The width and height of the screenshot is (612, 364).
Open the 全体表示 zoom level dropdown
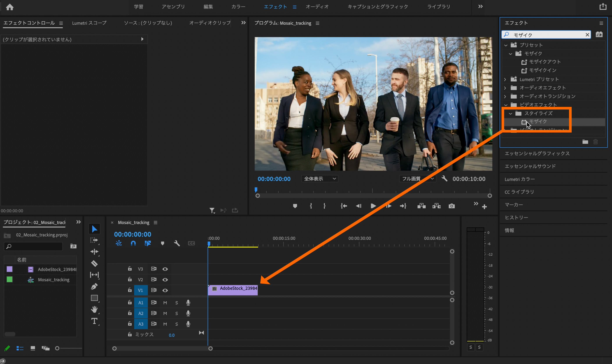(x=319, y=179)
